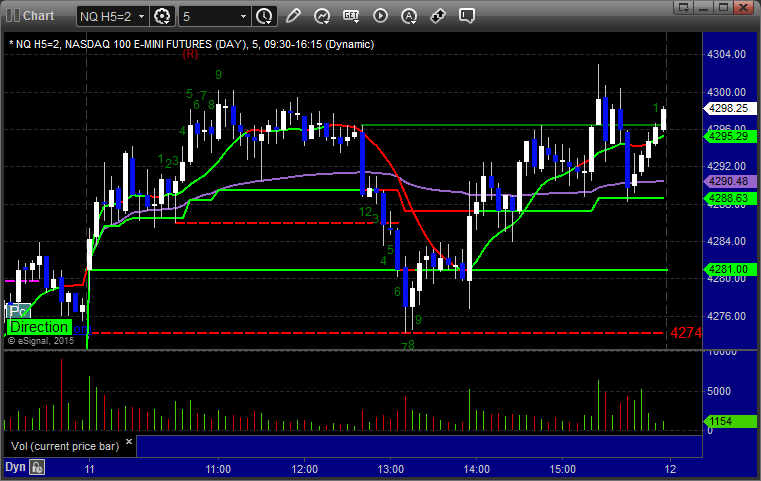761x481 pixels.
Task: Expand the NQ H5=2 symbol dropdown
Action: [x=141, y=17]
